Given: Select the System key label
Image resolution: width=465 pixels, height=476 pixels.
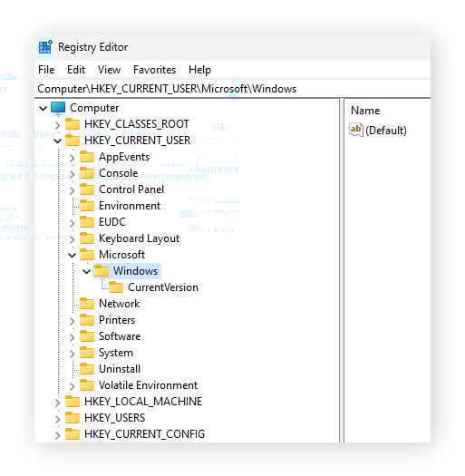Looking at the screenshot, I should [116, 353].
